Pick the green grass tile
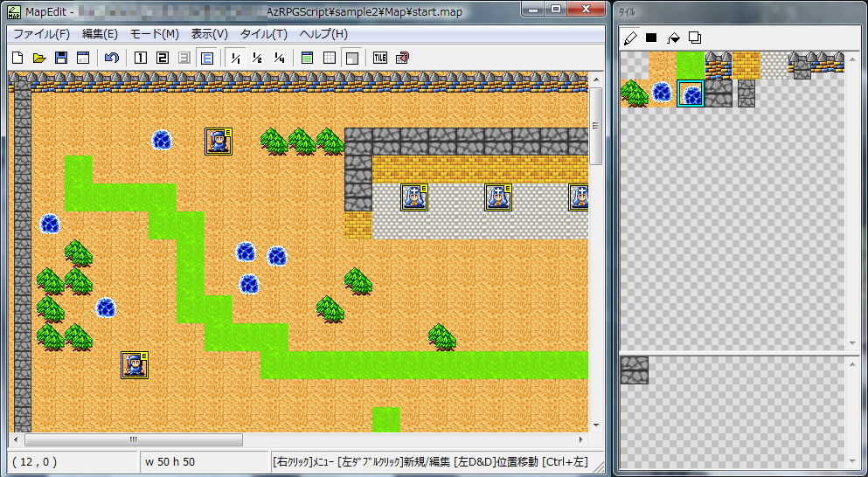 point(691,66)
